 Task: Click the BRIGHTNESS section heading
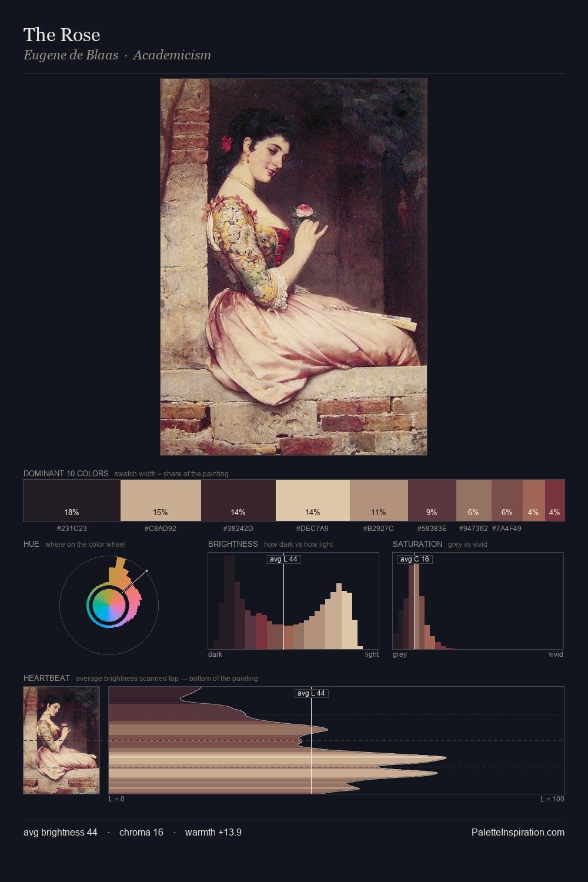tap(233, 544)
